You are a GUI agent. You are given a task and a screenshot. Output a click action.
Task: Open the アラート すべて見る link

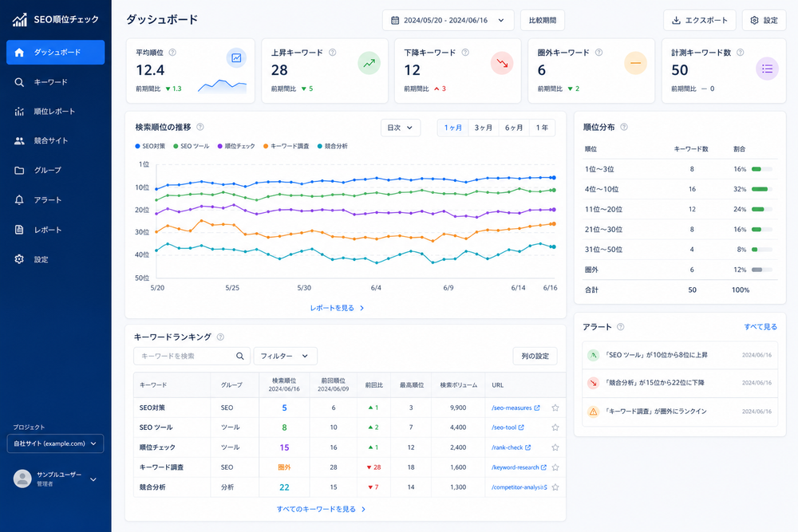pos(760,327)
